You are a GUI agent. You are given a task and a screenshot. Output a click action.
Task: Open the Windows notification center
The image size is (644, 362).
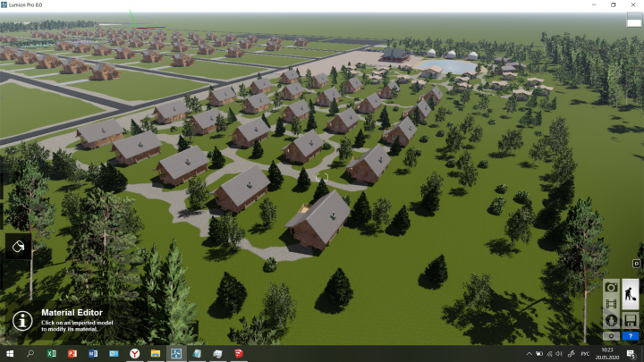tap(631, 353)
